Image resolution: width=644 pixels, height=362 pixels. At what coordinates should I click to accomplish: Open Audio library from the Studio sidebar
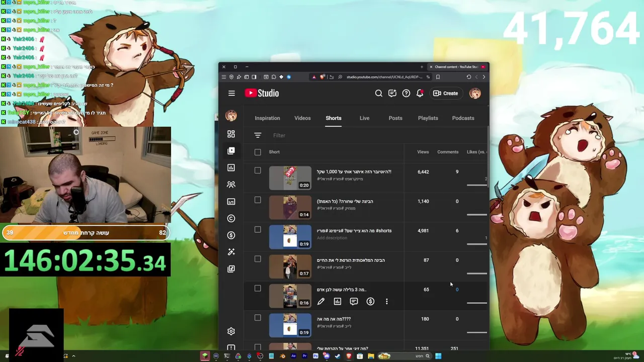tap(231, 268)
